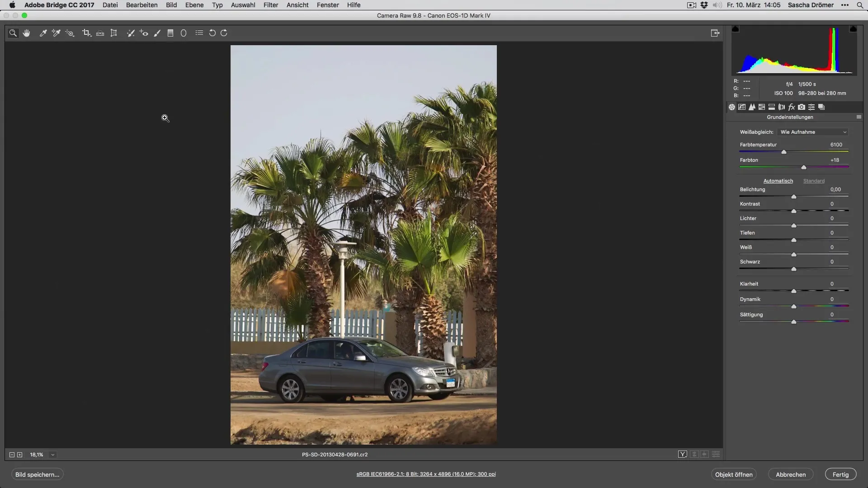Select the Transform grid tool
This screenshot has width=868, height=488.
[x=114, y=33]
